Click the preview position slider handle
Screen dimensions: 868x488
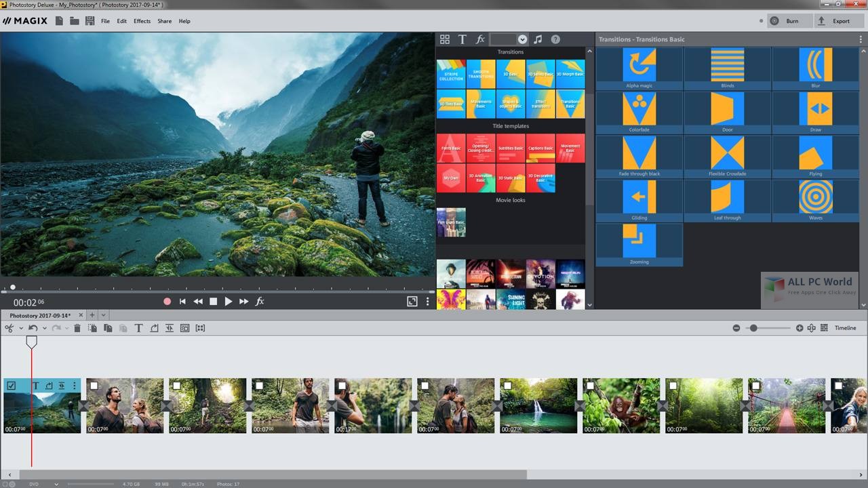tap(12, 287)
